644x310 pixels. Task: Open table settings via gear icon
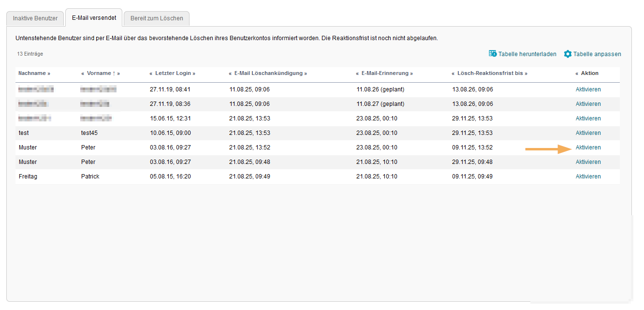click(x=567, y=54)
